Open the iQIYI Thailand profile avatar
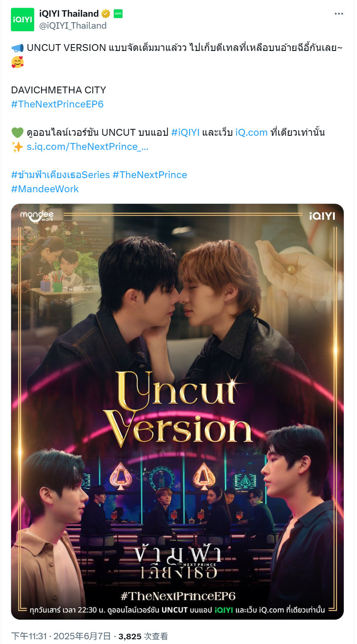The image size is (357, 644). point(22,20)
